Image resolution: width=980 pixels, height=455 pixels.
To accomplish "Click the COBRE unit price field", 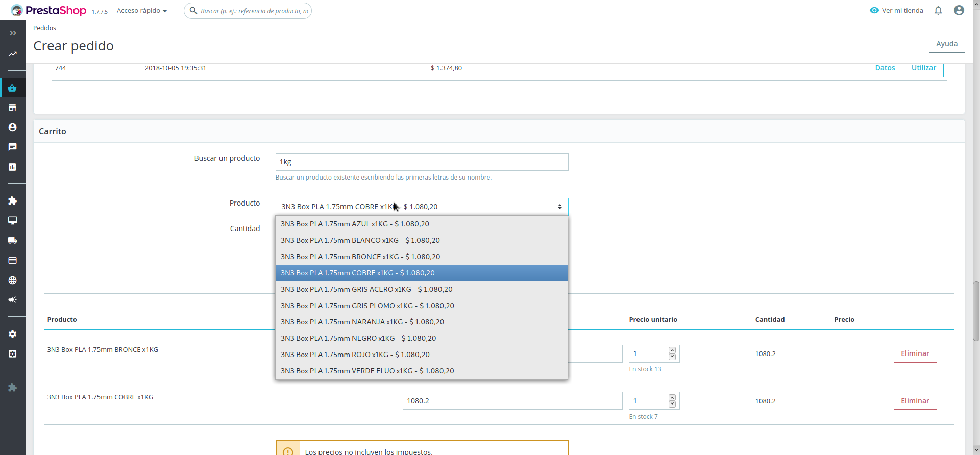I will pos(512,401).
